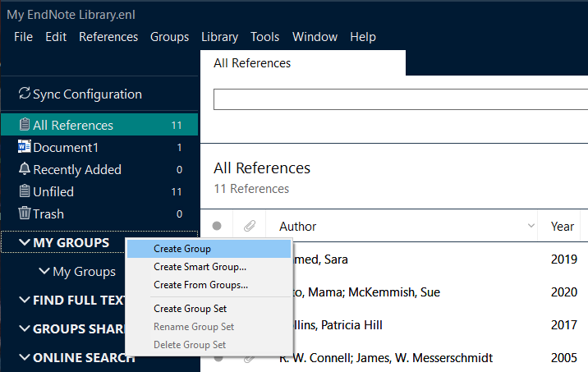Collapse the FIND FULL TEXT section chevron
Viewport: 588px width, 372px height.
coord(25,300)
